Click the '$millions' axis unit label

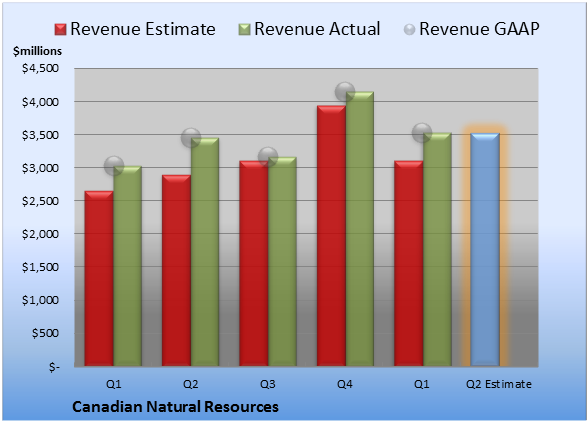tap(37, 51)
